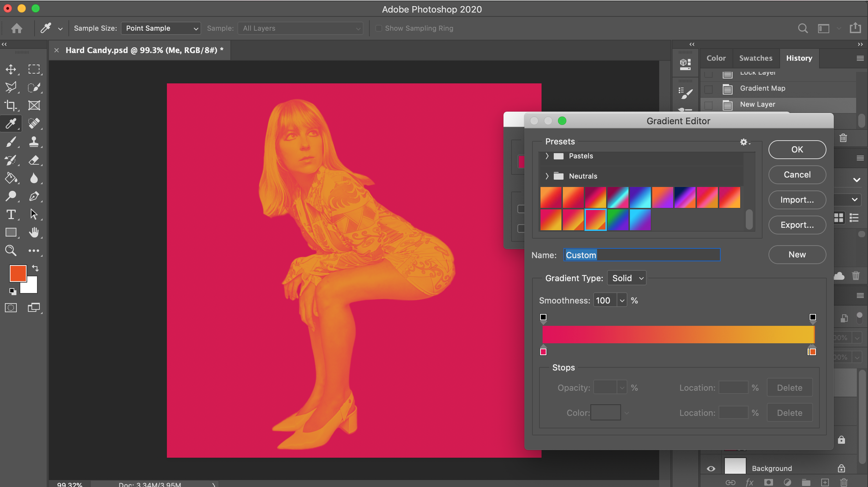Click the swap foreground/background colors icon
The height and width of the screenshot is (487, 868).
click(x=35, y=268)
